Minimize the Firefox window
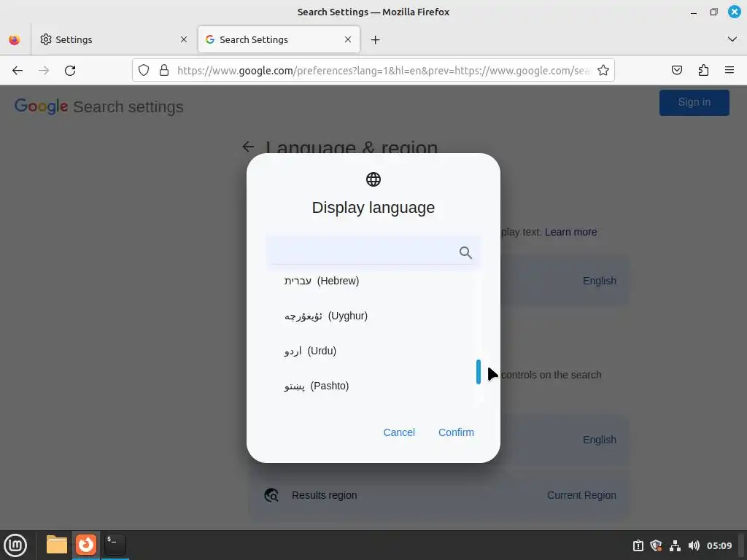 pos(694,12)
